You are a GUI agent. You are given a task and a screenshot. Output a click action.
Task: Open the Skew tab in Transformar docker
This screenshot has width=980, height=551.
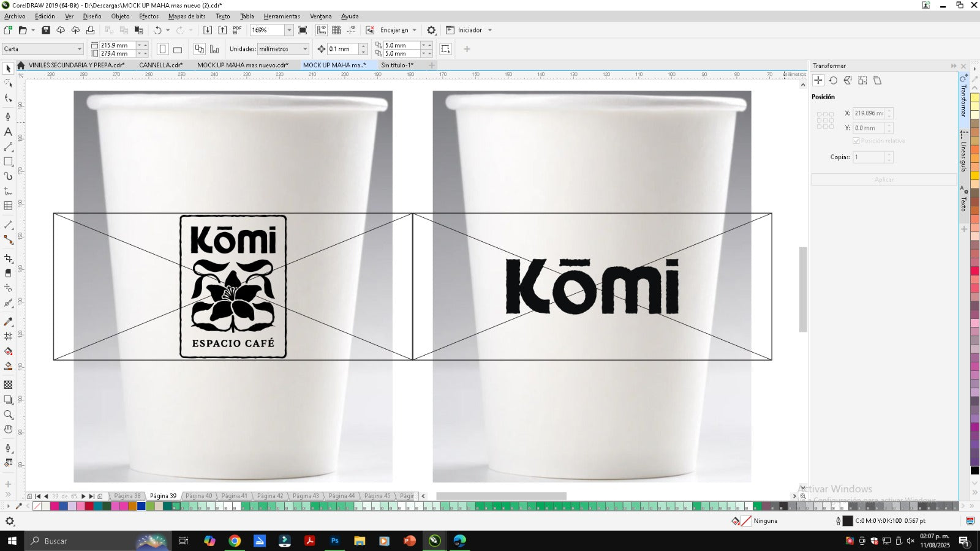(877, 80)
